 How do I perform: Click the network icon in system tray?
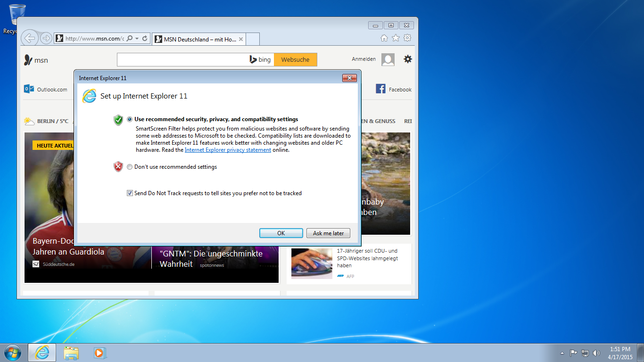pos(585,353)
